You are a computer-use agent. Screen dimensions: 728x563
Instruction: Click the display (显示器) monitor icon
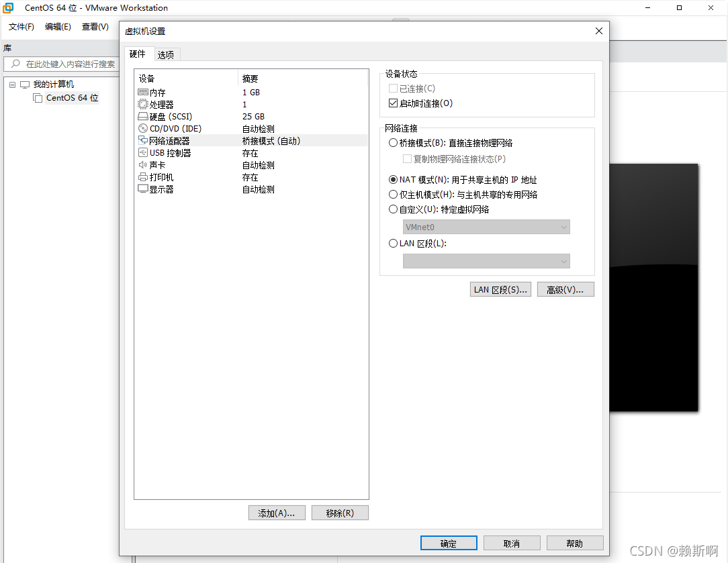[x=143, y=189]
